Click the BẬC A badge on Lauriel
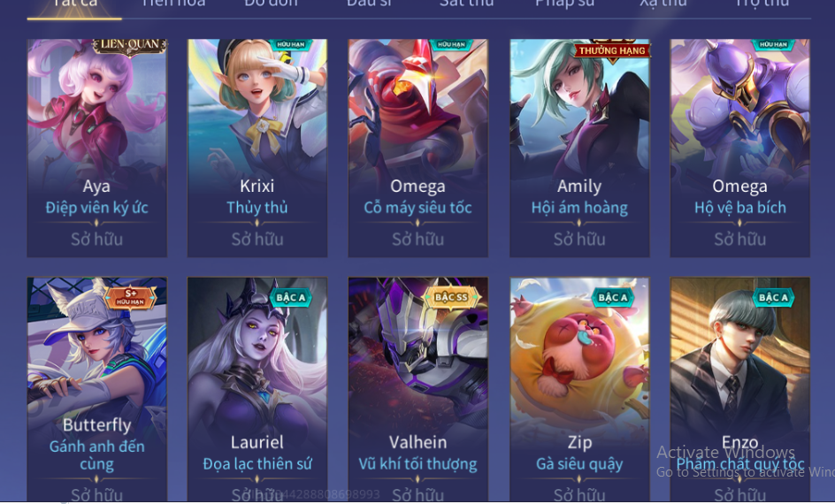This screenshot has width=835, height=504. 290,297
